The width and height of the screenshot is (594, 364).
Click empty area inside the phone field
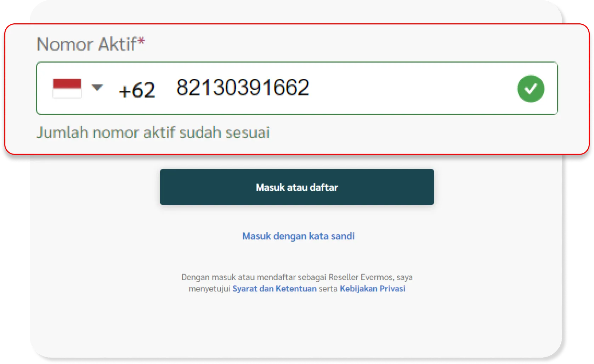click(x=411, y=88)
